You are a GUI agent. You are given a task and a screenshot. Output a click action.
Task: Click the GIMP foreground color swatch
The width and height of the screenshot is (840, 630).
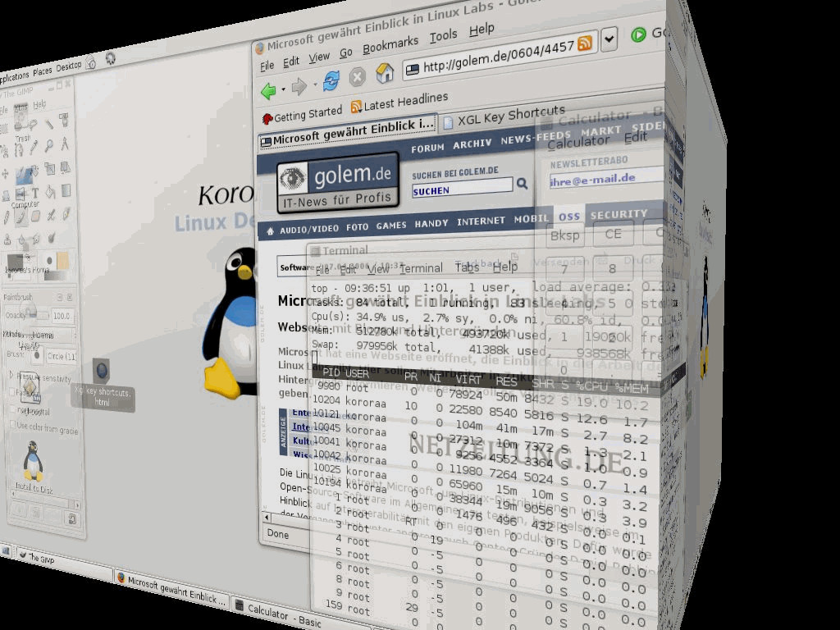pos(16,260)
